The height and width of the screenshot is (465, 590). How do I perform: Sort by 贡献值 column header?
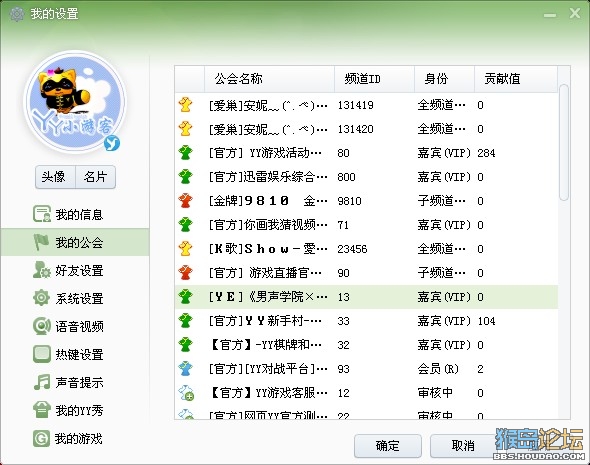pos(516,79)
